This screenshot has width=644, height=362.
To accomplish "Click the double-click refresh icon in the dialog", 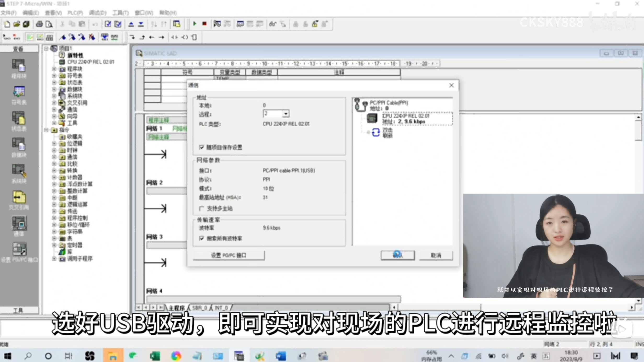I will coord(376,132).
